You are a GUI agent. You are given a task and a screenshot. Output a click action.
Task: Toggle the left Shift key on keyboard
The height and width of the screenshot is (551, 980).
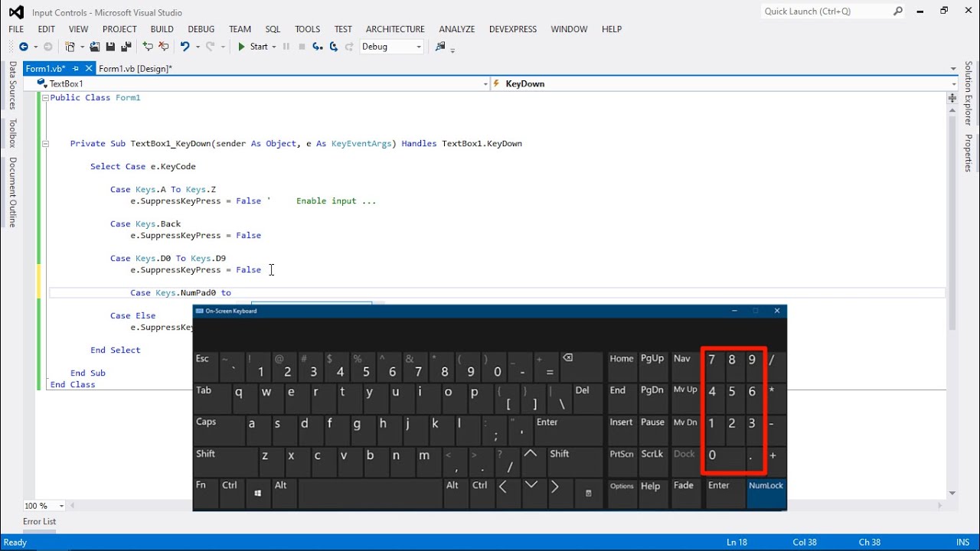(225, 461)
